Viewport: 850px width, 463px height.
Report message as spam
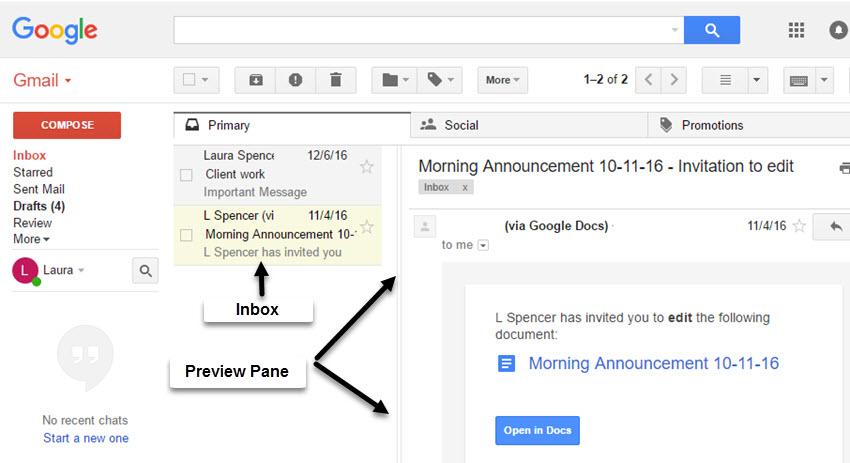[x=295, y=80]
